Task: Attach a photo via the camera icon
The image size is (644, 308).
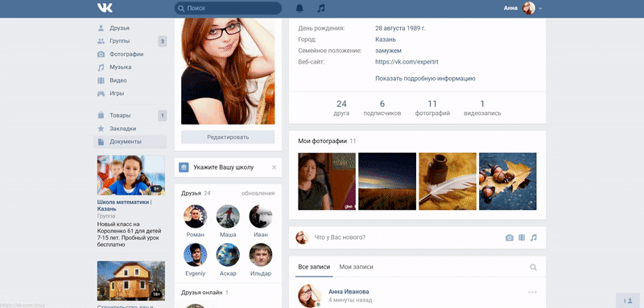Action: point(510,237)
